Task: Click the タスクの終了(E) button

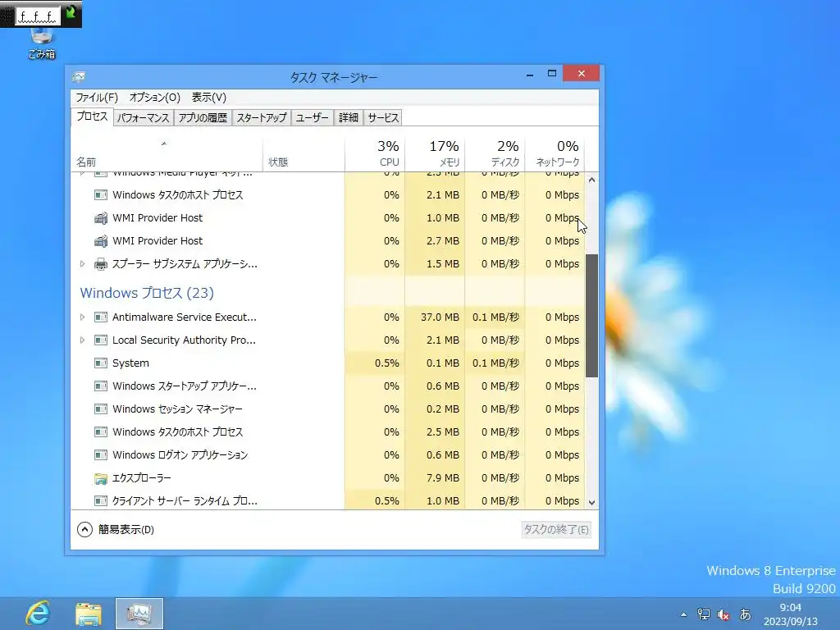Action: click(x=556, y=530)
